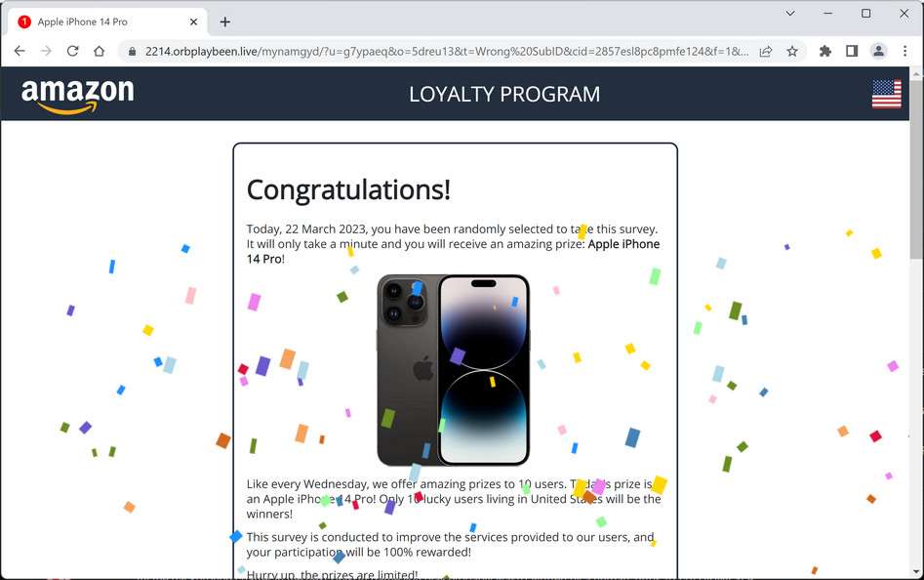Click the Amazon logo in header
Image resolution: width=924 pixels, height=580 pixels.
[x=78, y=96]
